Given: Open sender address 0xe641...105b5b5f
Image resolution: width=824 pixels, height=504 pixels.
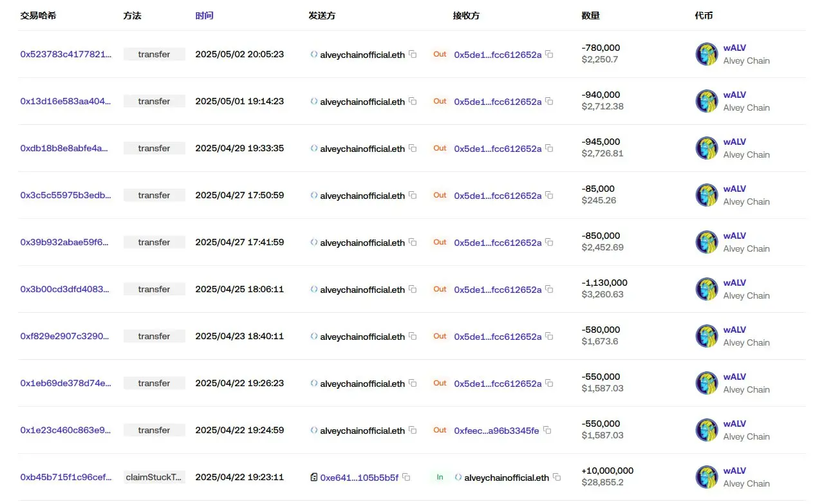Looking at the screenshot, I should (359, 478).
